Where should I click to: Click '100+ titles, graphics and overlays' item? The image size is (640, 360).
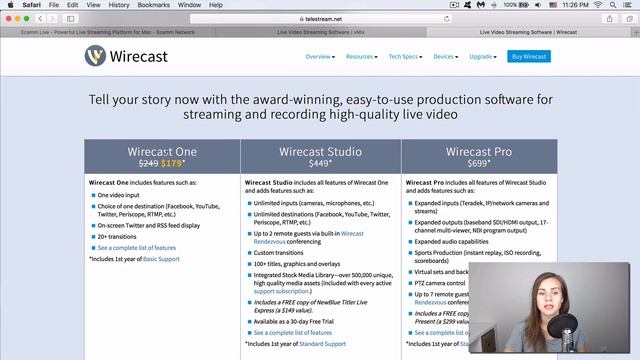297,264
